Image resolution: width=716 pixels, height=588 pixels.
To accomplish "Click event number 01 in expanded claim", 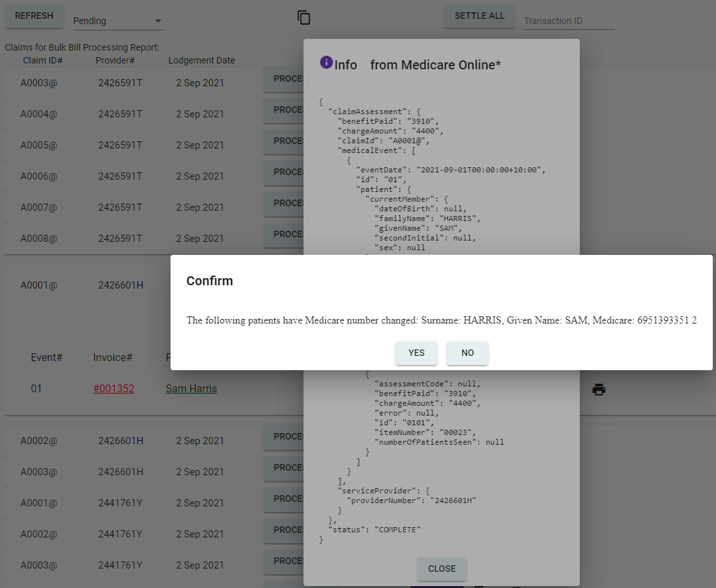I will (x=36, y=389).
